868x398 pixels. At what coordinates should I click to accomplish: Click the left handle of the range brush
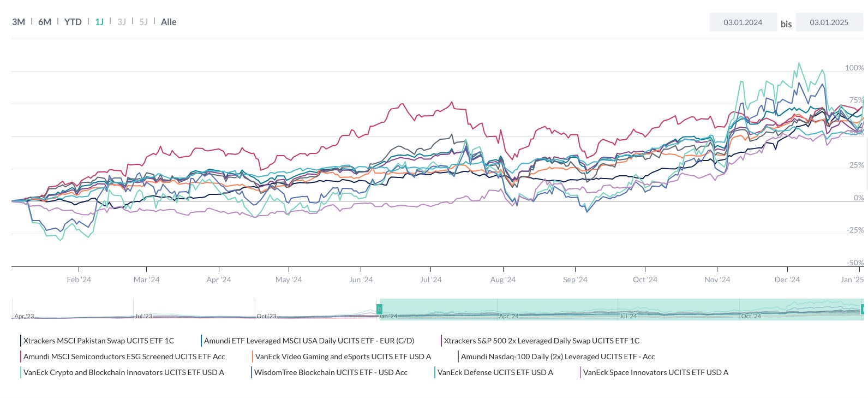(x=380, y=309)
